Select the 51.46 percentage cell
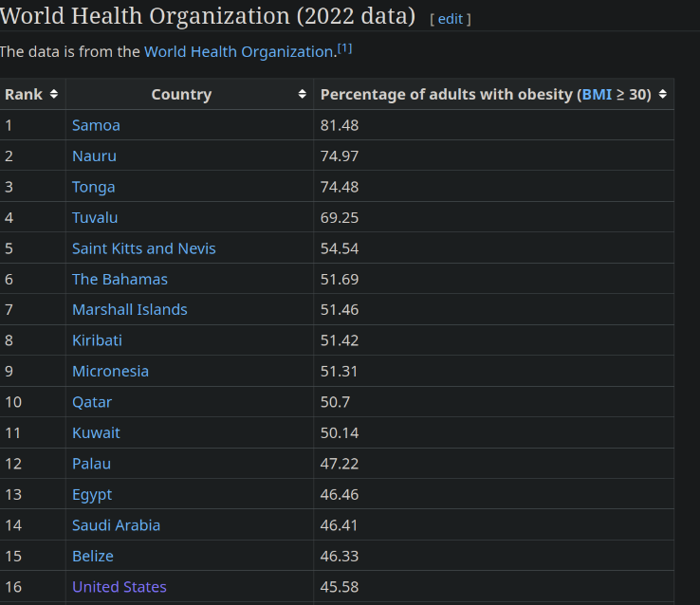The image size is (700, 605). (x=493, y=310)
